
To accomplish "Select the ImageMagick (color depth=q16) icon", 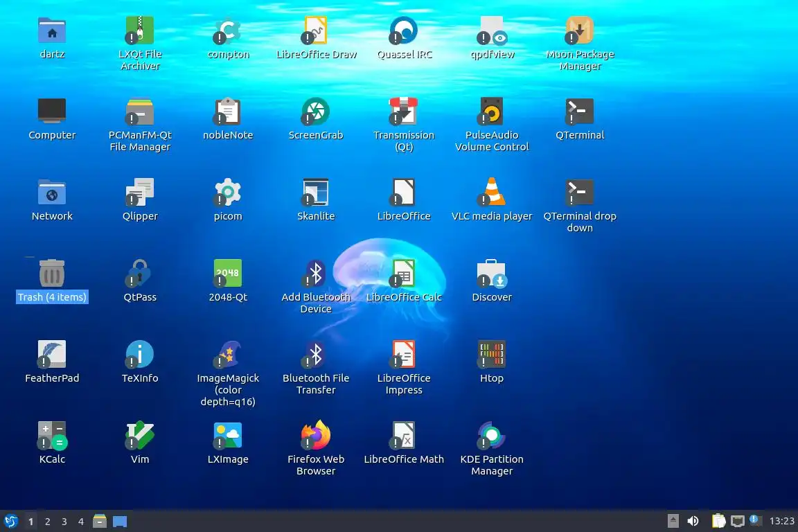I will point(228,355).
